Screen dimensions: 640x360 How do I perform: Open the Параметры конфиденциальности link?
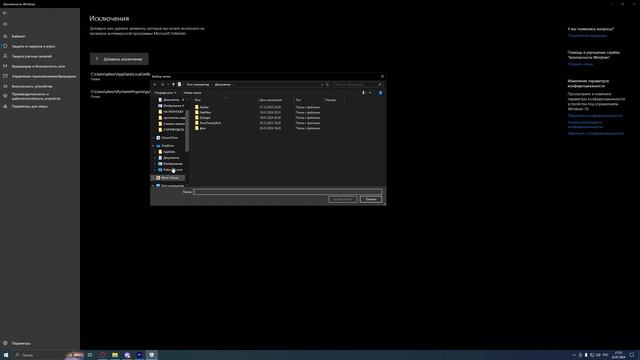click(x=595, y=116)
